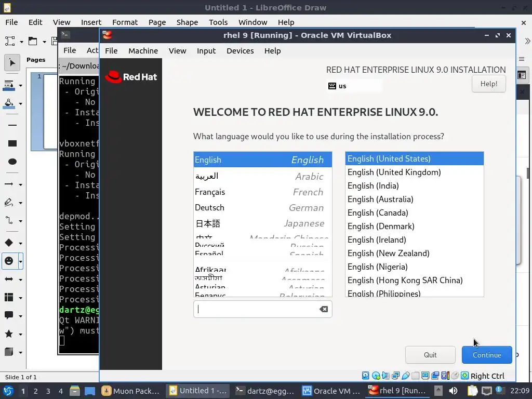Choose English (United Kingdom) locale
This screenshot has height=399, width=532.
pyautogui.click(x=414, y=172)
